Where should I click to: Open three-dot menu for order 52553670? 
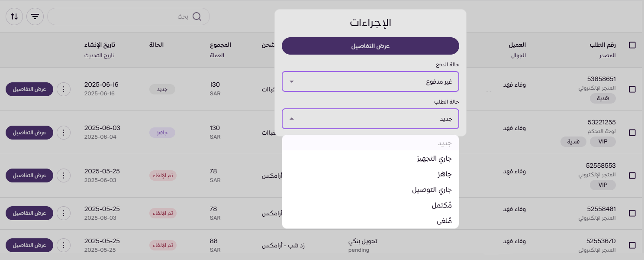pos(64,245)
